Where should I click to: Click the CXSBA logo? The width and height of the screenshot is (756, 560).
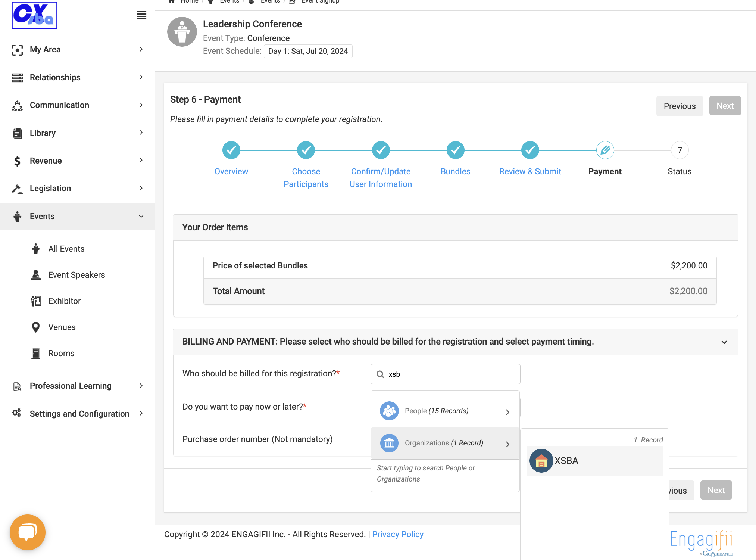click(34, 15)
